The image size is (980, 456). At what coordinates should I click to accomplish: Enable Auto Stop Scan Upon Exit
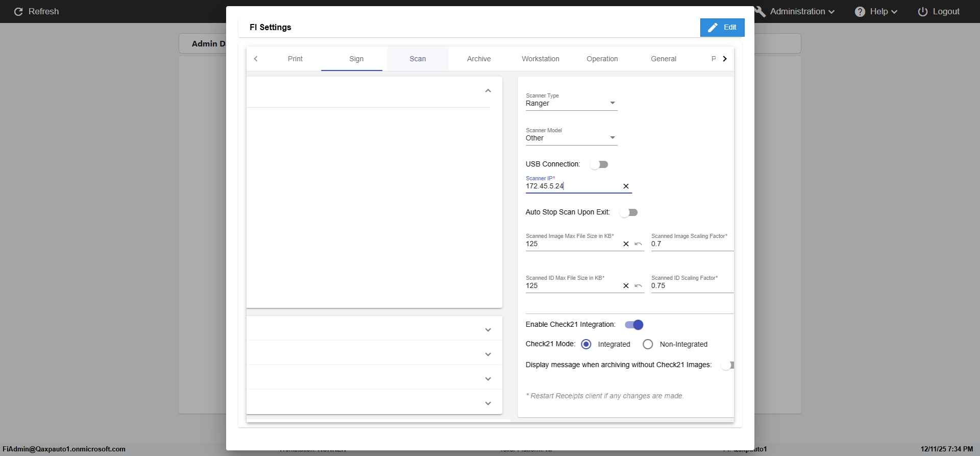(x=628, y=212)
